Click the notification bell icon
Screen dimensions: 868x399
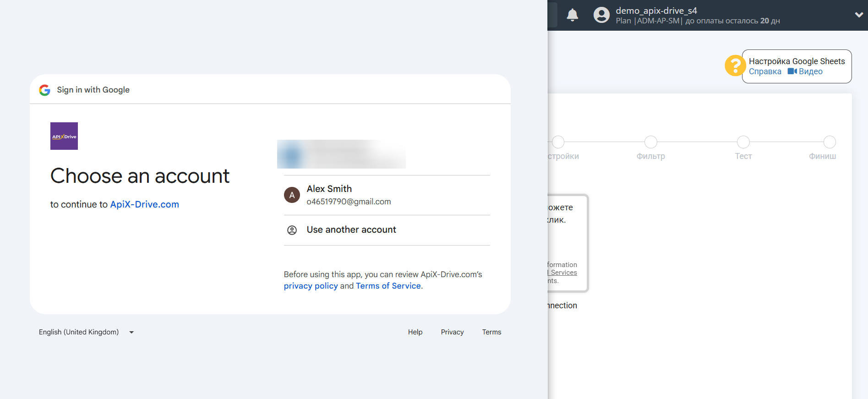(x=572, y=15)
